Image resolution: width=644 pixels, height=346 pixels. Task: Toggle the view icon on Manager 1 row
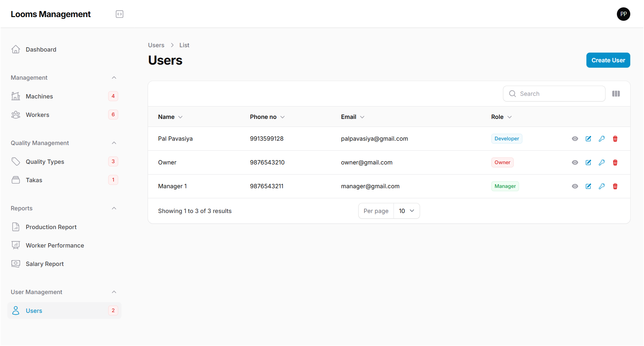click(575, 186)
